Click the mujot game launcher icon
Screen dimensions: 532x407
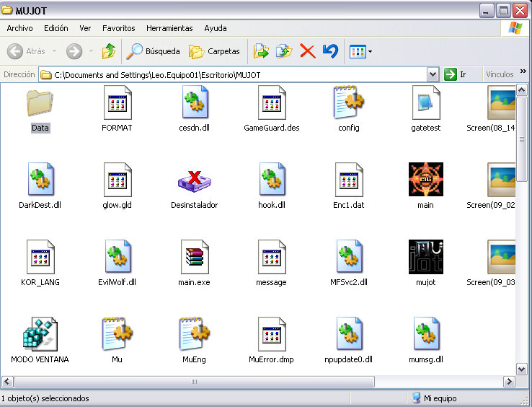pyautogui.click(x=425, y=258)
